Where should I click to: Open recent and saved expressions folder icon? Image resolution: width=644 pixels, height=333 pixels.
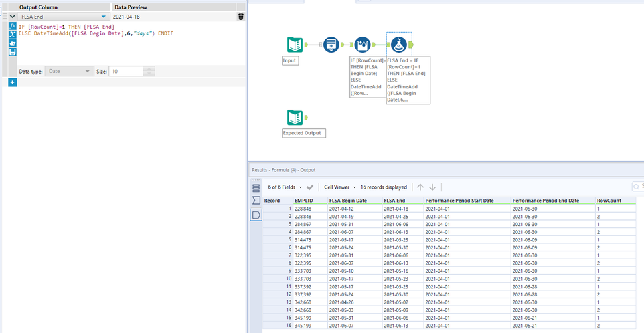[12, 43]
